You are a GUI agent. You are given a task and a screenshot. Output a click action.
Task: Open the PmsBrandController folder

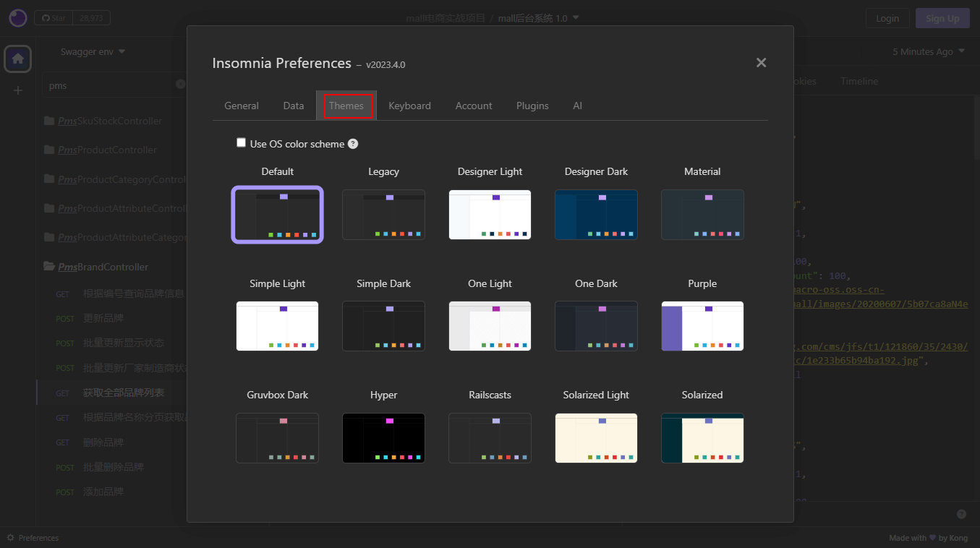tap(103, 267)
